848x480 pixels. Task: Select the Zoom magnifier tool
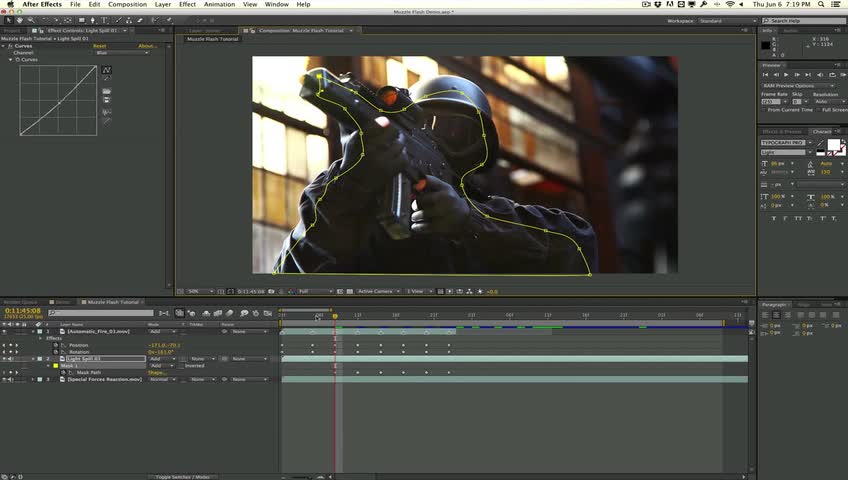coord(31,20)
